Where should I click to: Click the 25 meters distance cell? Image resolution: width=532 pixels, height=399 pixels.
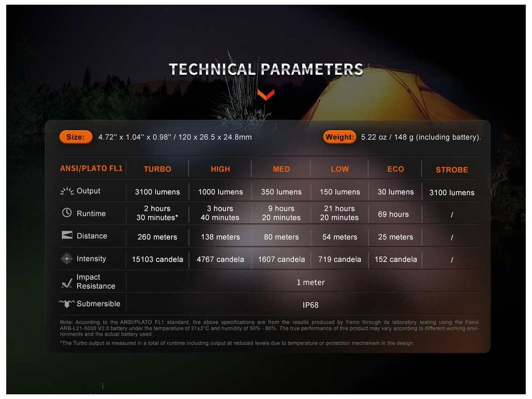click(395, 237)
